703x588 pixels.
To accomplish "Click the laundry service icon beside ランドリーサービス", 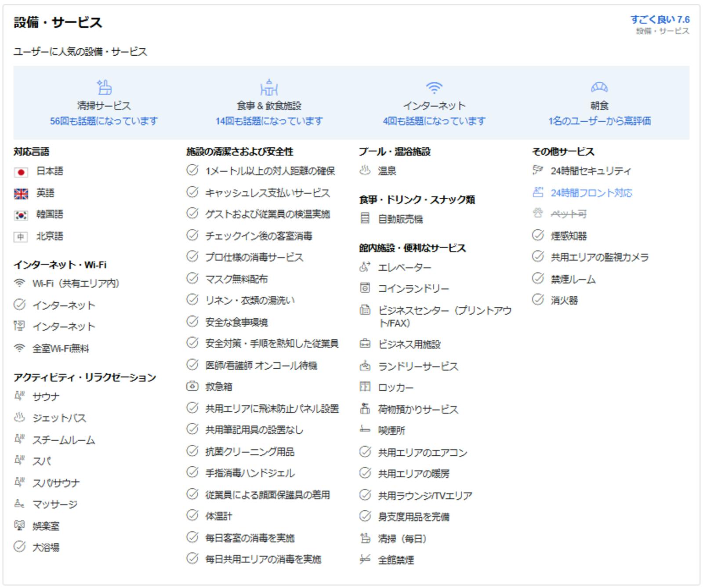I will coord(365,365).
